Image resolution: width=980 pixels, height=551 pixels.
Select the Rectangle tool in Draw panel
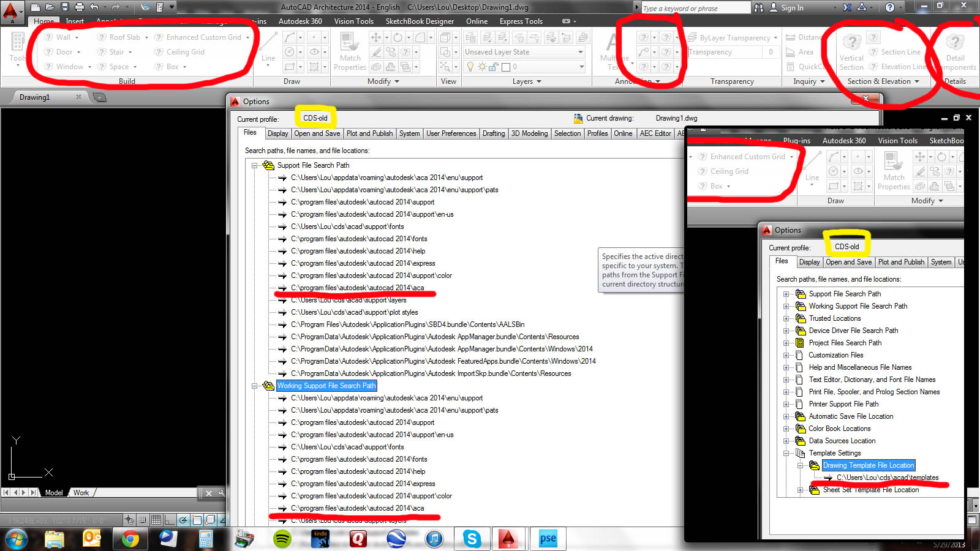(290, 67)
